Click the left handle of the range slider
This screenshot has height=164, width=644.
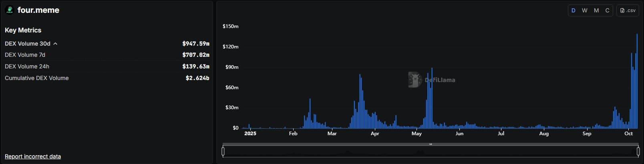point(223,151)
